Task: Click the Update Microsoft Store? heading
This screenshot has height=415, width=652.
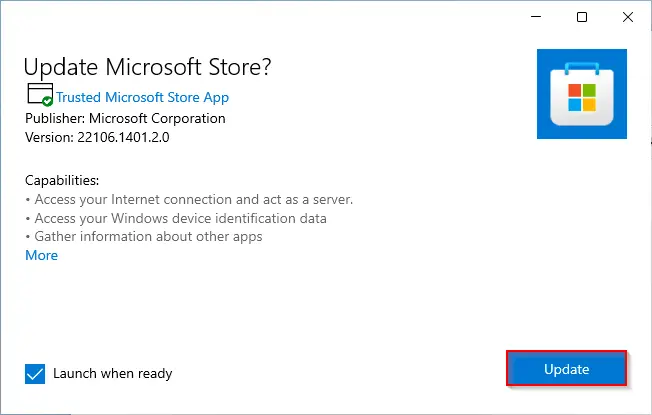Action: pos(147,67)
